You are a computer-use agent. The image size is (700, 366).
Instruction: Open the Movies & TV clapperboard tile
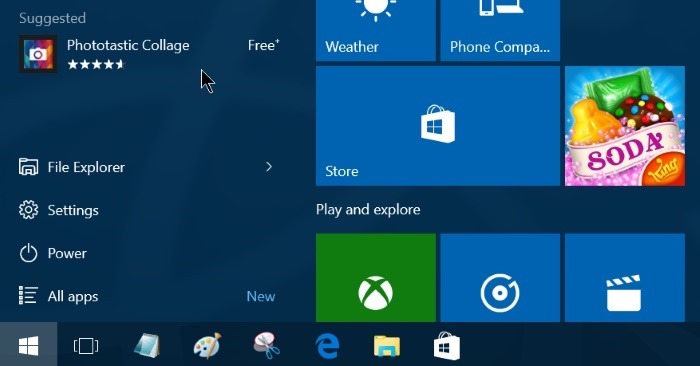coord(625,278)
